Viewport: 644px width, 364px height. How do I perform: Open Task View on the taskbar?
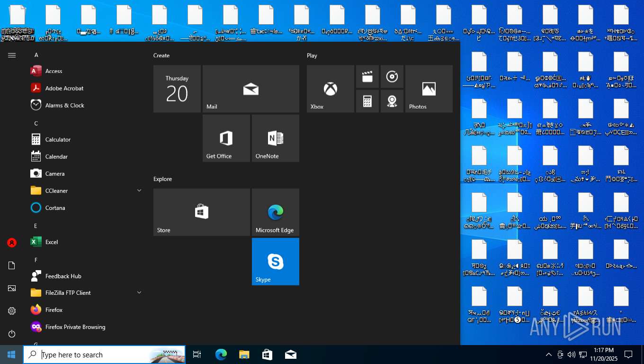[x=197, y=355]
